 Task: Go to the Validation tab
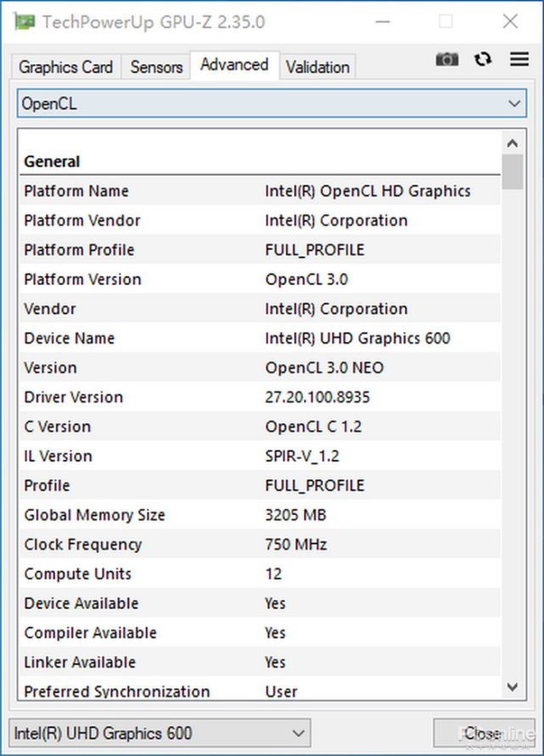coord(317,67)
